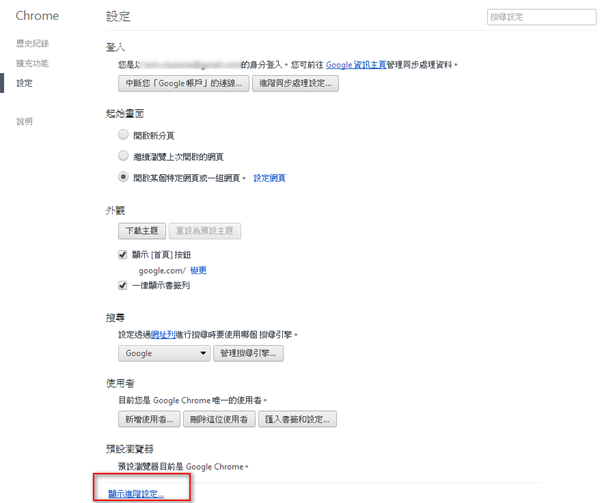Viewport: 600px width, 503px height.
Task: Click 重設為預設主題 button
Action: pos(205,231)
